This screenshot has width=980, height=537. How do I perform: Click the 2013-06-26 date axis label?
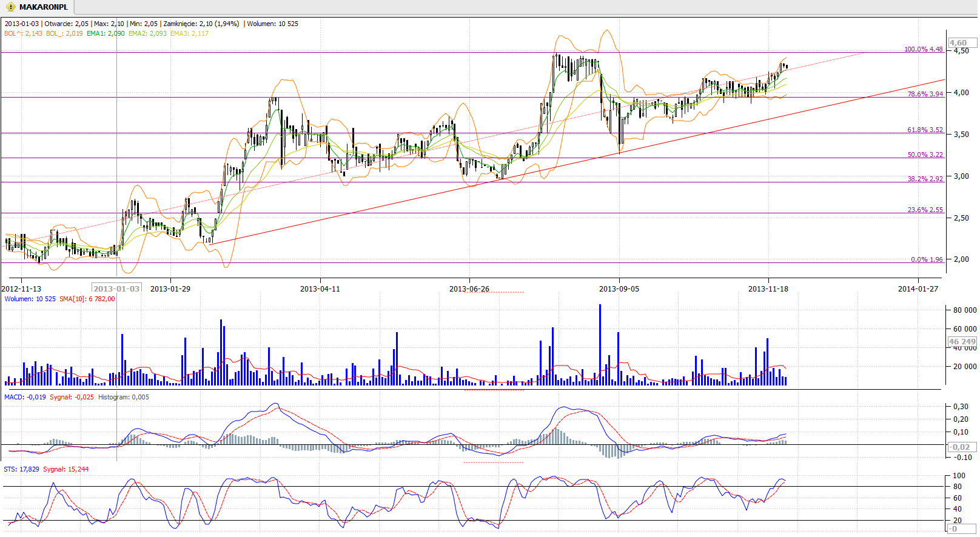469,289
